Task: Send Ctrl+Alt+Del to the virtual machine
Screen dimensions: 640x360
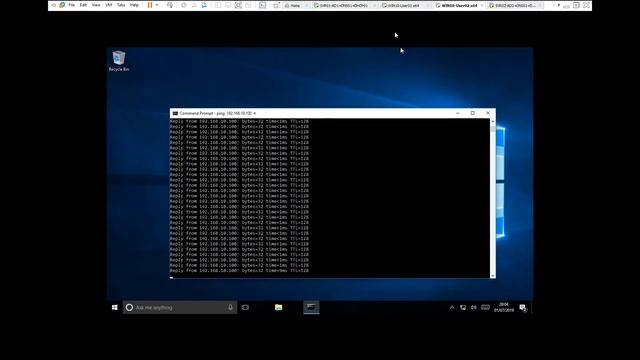Action: [x=170, y=5]
